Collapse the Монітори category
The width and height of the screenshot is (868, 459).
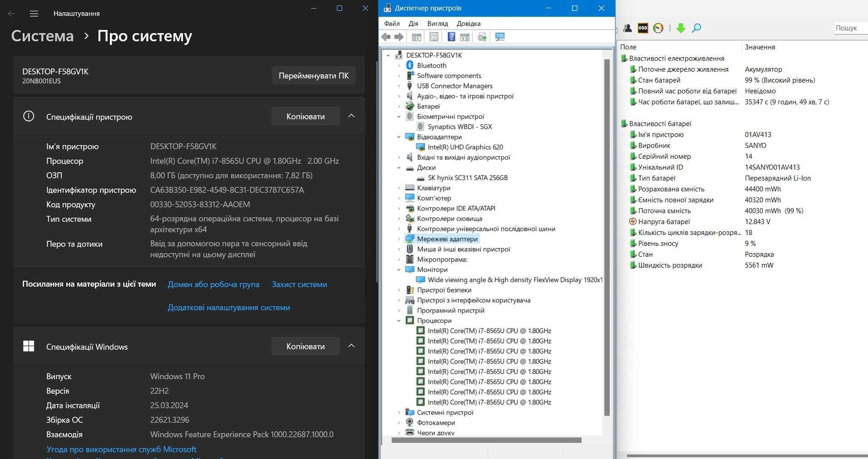[x=399, y=269]
